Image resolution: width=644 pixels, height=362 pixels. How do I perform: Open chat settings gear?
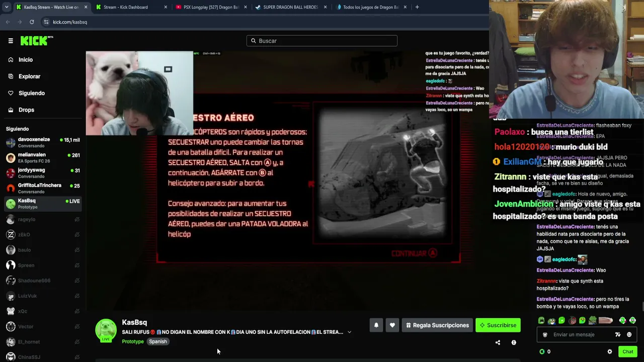(x=610, y=352)
